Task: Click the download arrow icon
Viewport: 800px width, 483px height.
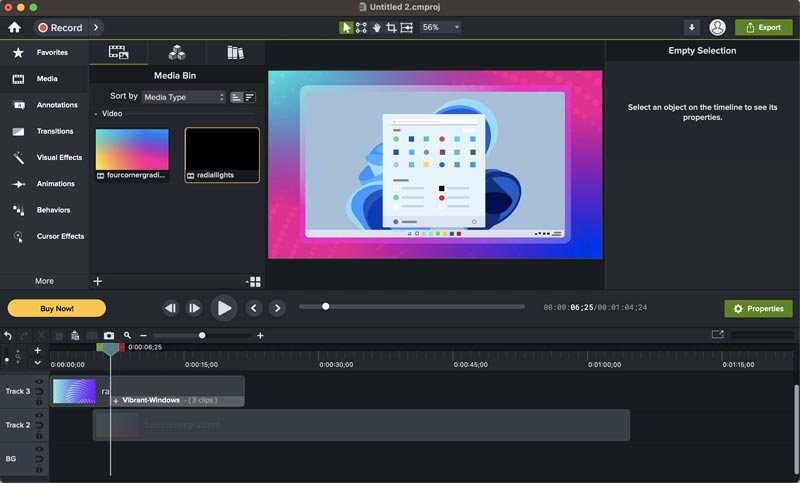Action: pos(692,28)
